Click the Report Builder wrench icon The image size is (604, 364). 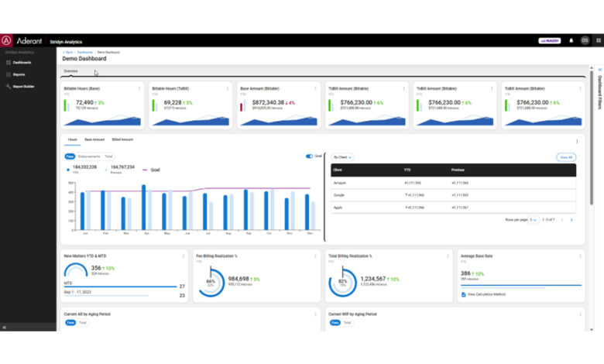[7, 86]
